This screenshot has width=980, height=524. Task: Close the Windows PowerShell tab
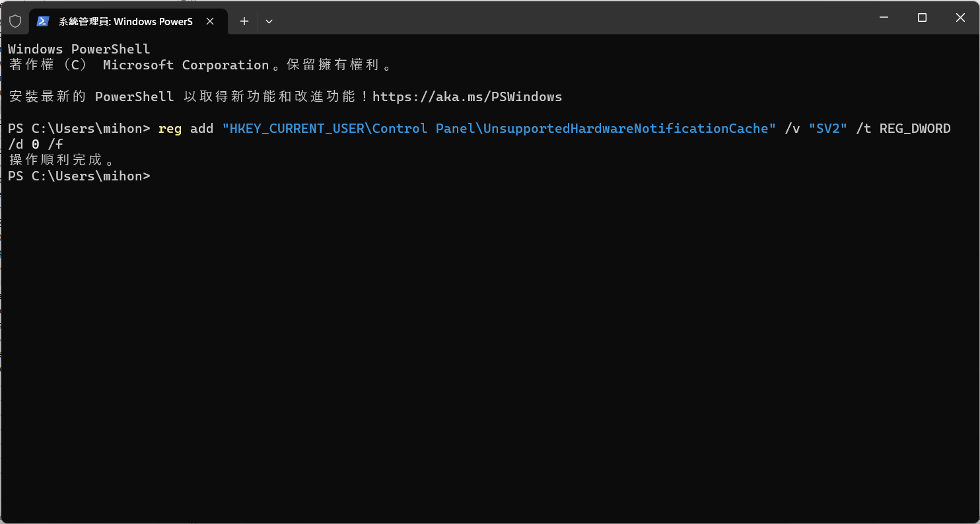(x=210, y=21)
